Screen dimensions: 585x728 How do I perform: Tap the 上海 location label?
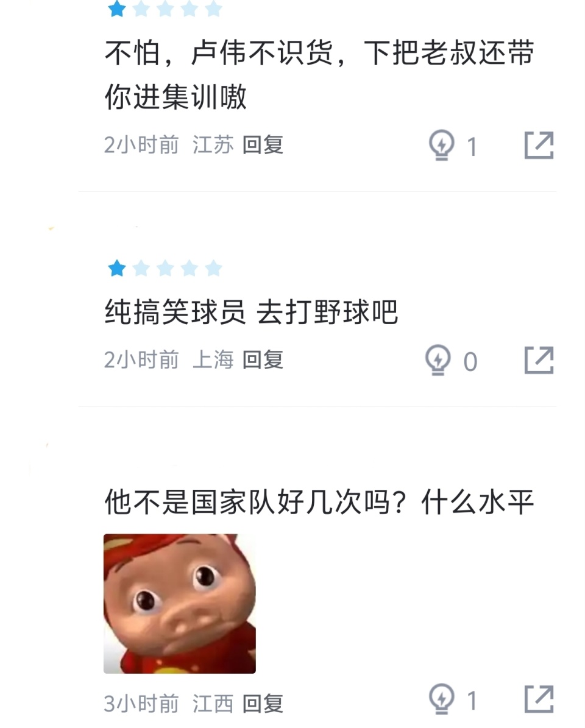click(213, 360)
